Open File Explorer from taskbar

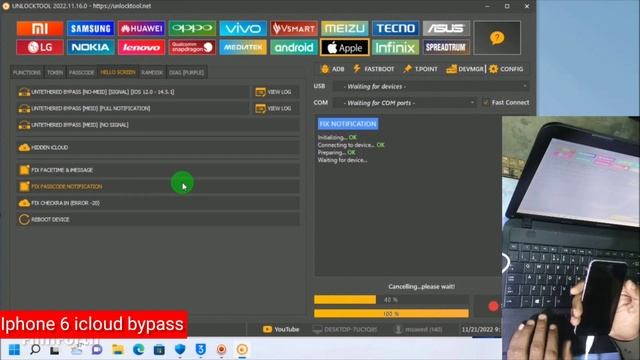click(x=118, y=349)
